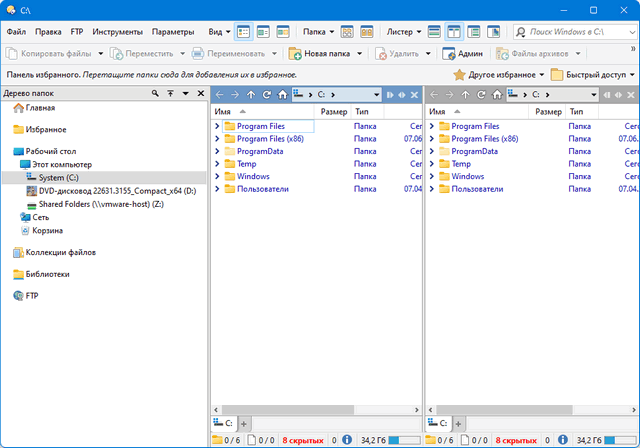
Task: Refresh the right pane folder
Action: click(481, 95)
